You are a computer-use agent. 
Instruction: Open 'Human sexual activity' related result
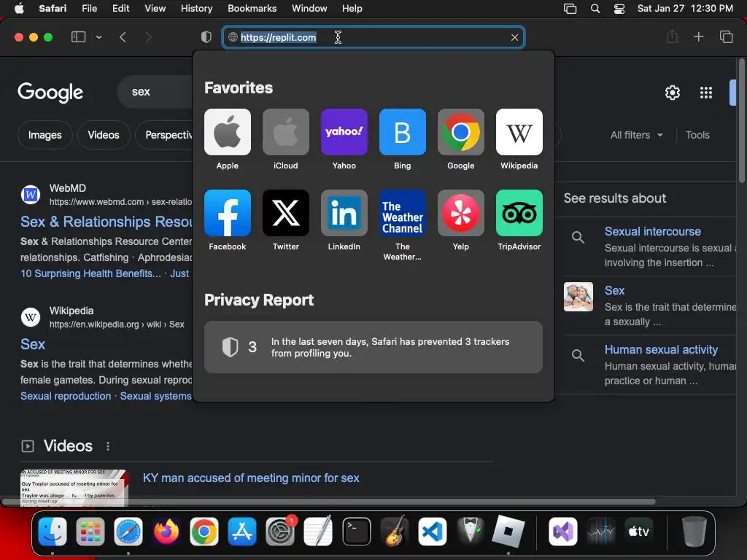(x=661, y=349)
